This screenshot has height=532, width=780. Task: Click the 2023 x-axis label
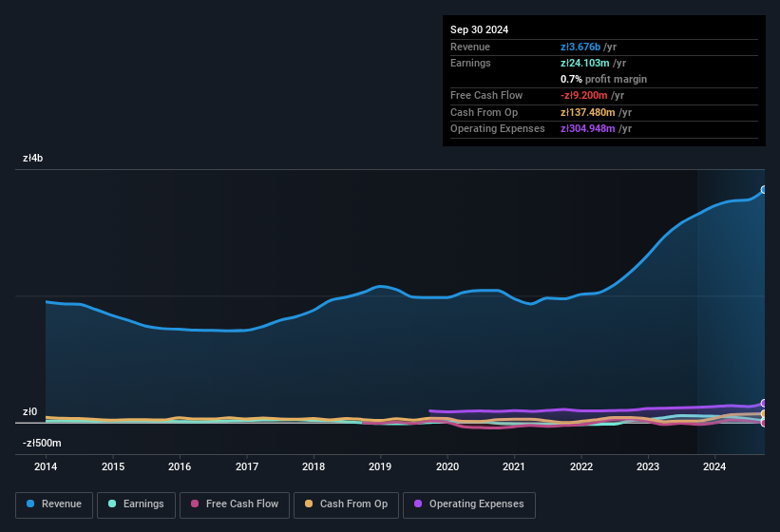(648, 466)
